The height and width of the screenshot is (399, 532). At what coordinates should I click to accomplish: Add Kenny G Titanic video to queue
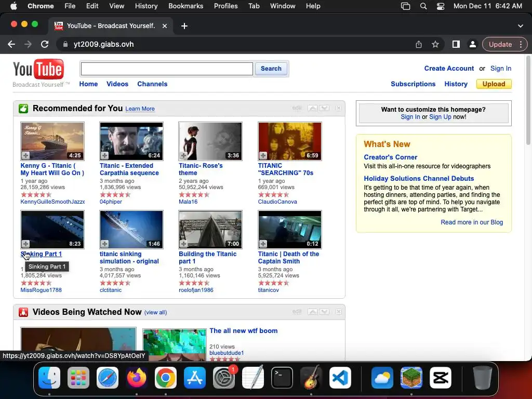(26, 155)
